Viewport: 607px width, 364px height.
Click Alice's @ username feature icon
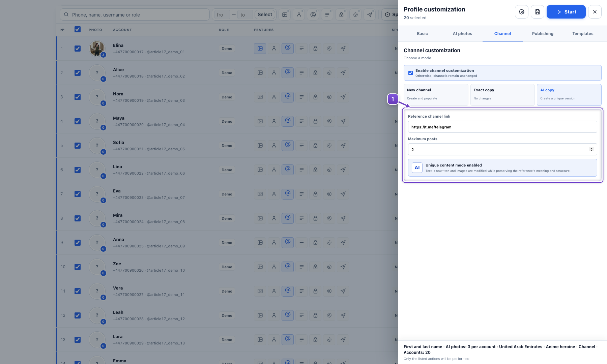[x=288, y=73]
